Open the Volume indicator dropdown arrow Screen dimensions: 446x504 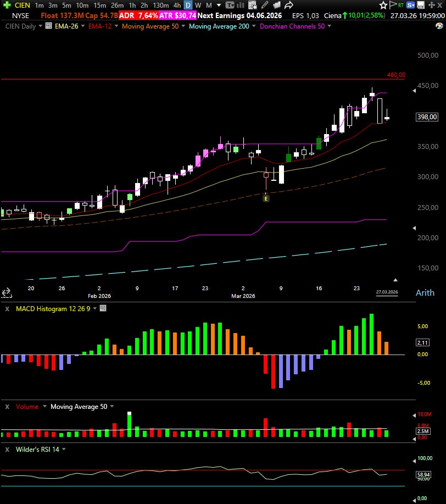[x=44, y=406]
